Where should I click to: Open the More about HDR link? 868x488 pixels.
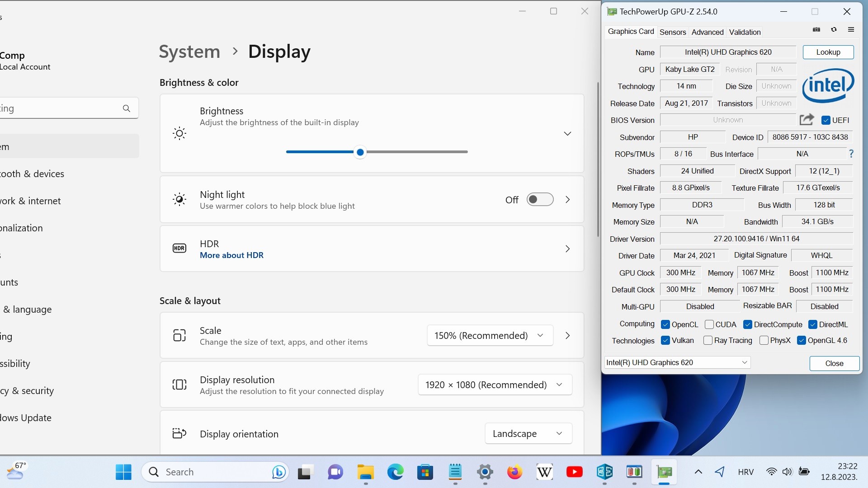[231, 255]
